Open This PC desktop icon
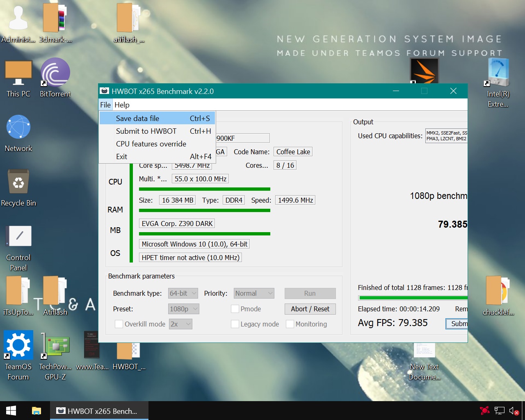The height and width of the screenshot is (420, 525). tap(18, 78)
